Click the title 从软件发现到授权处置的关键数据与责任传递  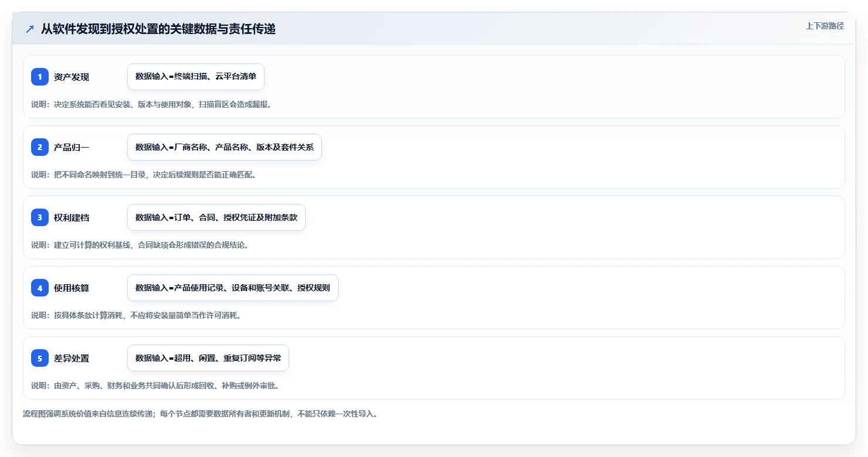coord(158,29)
